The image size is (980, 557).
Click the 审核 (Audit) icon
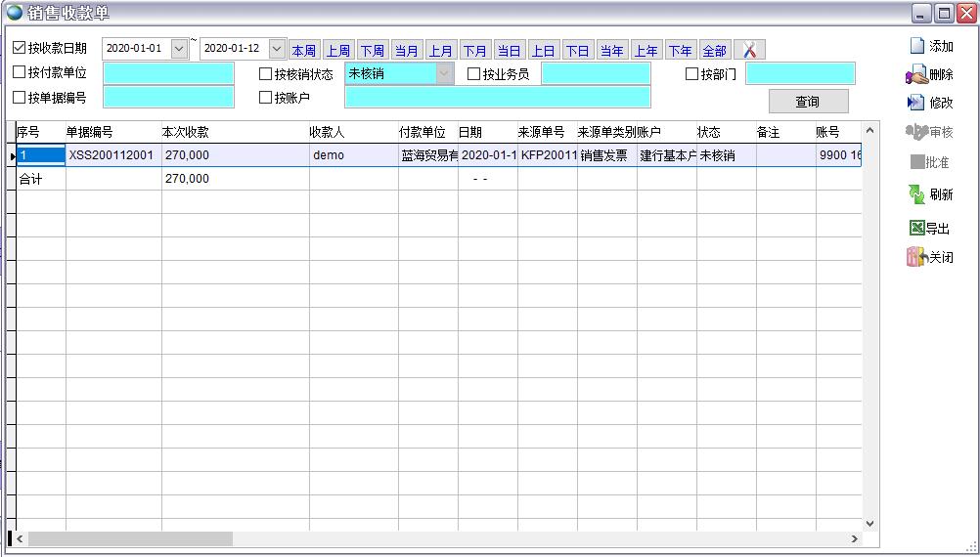tap(916, 132)
